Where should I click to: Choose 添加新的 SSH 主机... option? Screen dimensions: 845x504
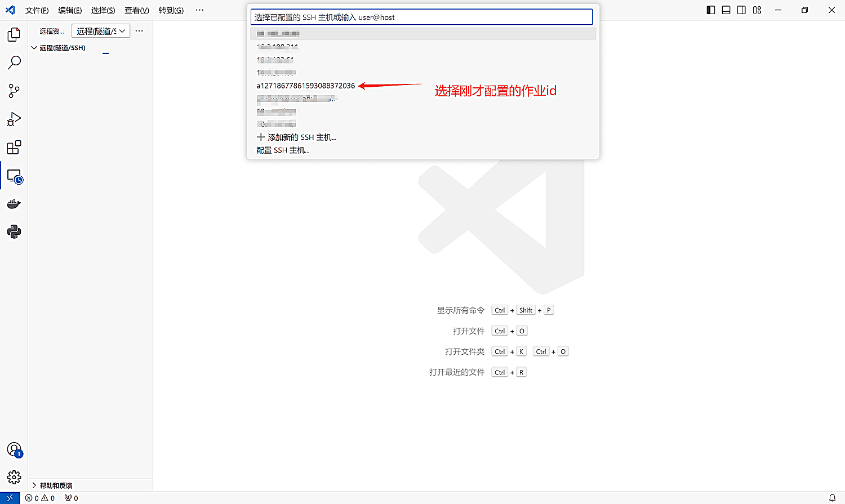(x=423, y=137)
